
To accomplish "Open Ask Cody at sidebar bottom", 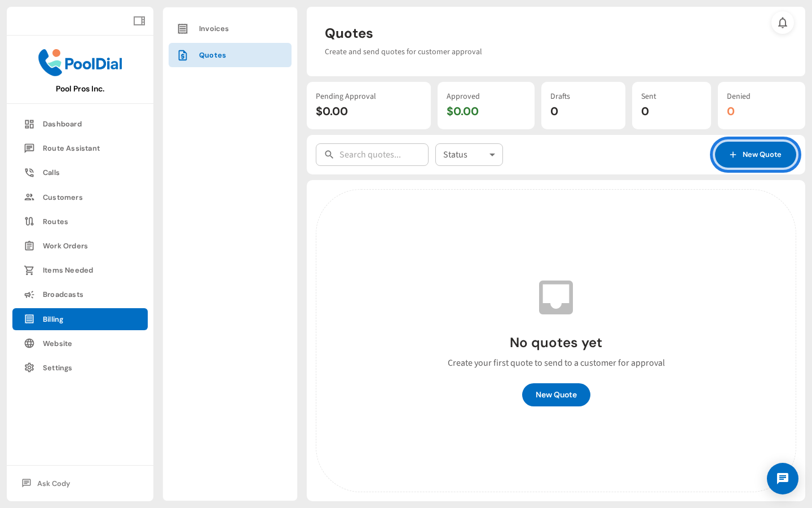I will [x=54, y=484].
